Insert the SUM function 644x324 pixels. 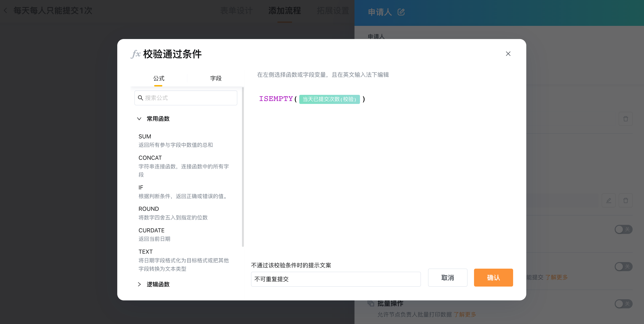(145, 137)
